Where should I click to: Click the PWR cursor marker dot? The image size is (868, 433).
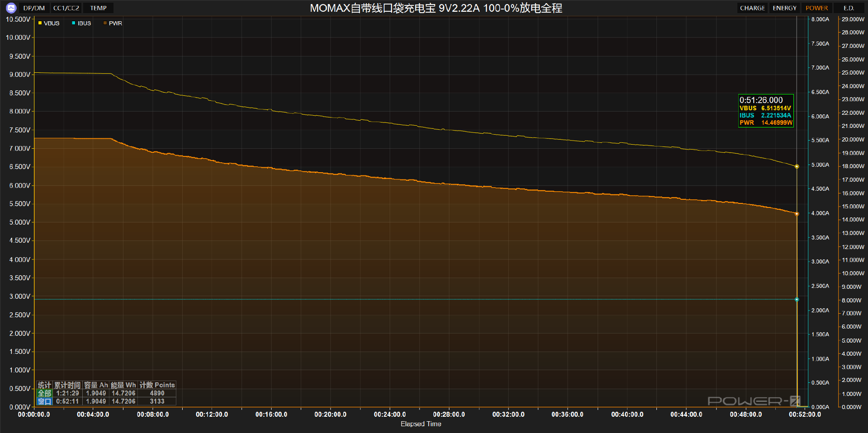(x=797, y=214)
